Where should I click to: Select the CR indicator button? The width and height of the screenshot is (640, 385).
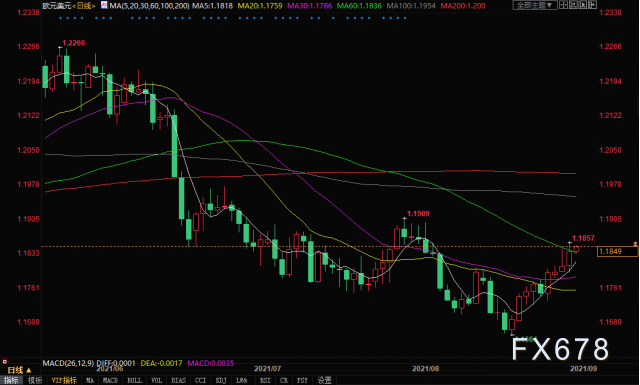pyautogui.click(x=284, y=381)
